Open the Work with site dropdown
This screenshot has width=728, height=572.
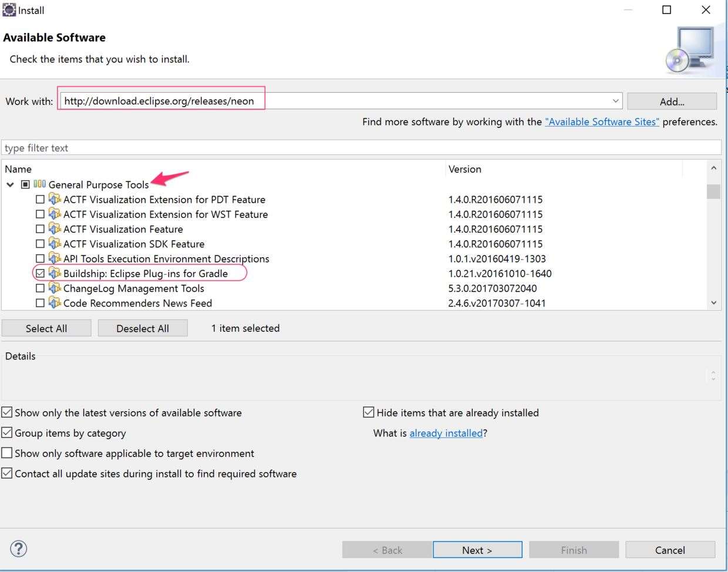click(x=615, y=101)
